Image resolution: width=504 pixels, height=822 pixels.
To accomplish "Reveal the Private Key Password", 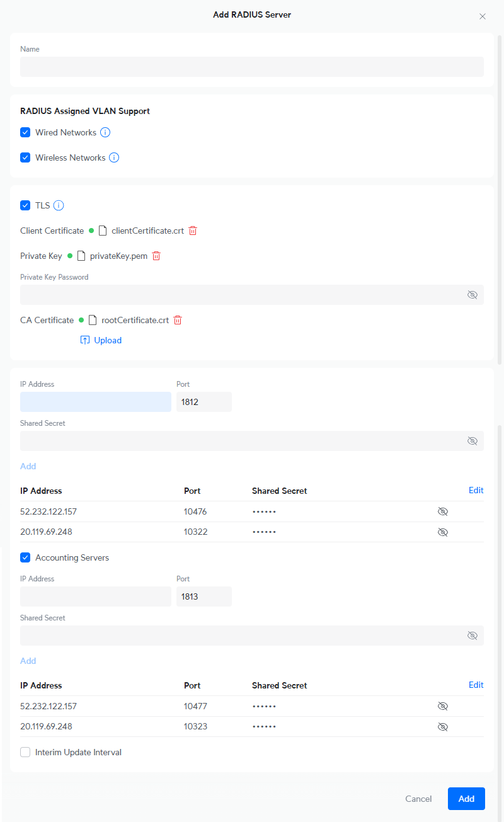I will click(472, 295).
